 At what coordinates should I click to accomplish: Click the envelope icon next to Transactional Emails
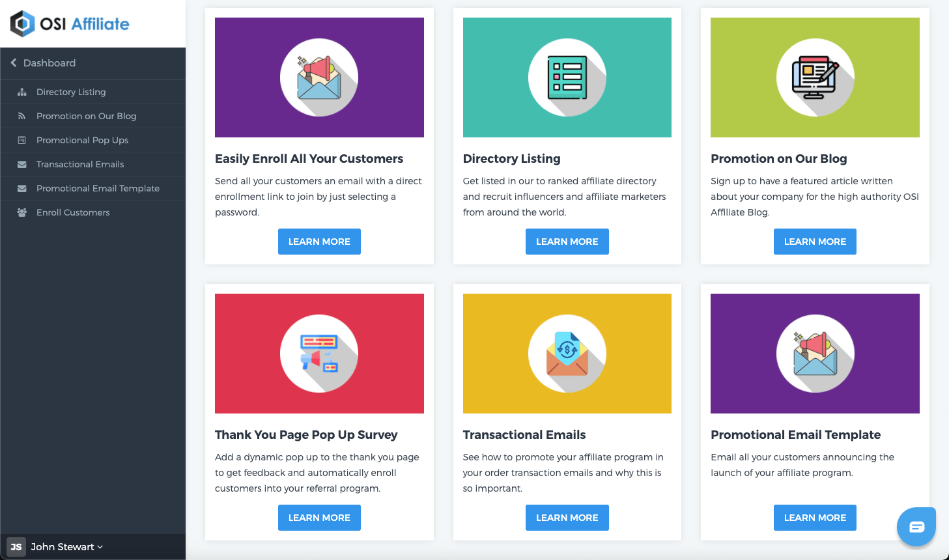(x=22, y=164)
